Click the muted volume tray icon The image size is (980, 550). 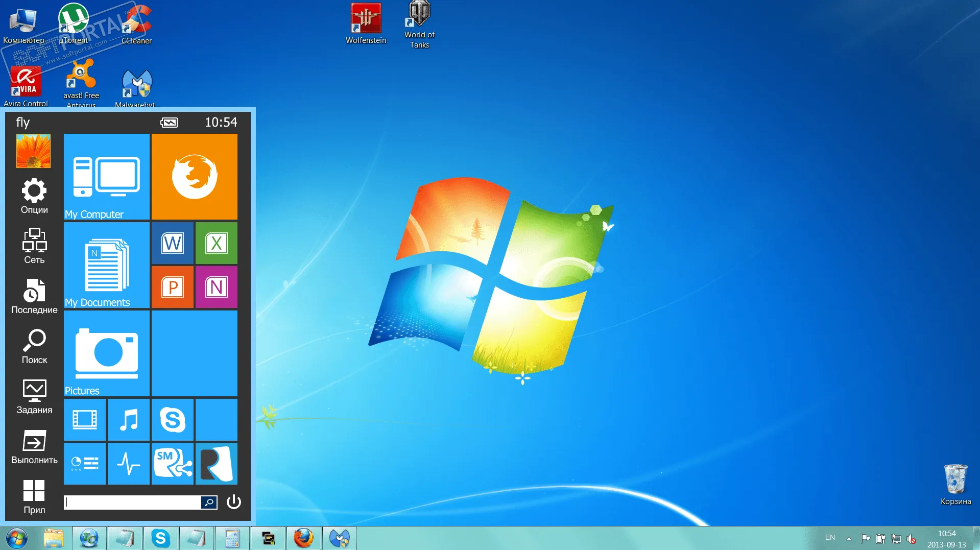(x=912, y=539)
